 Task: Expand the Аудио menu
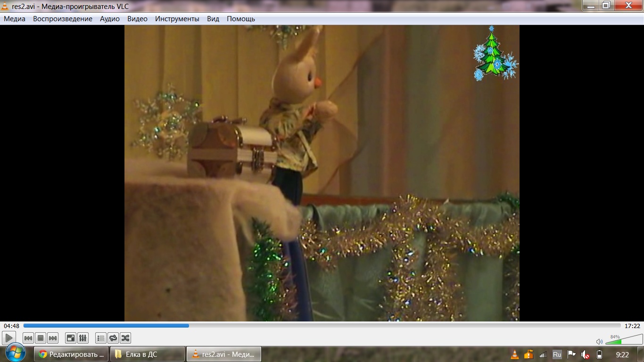[110, 19]
